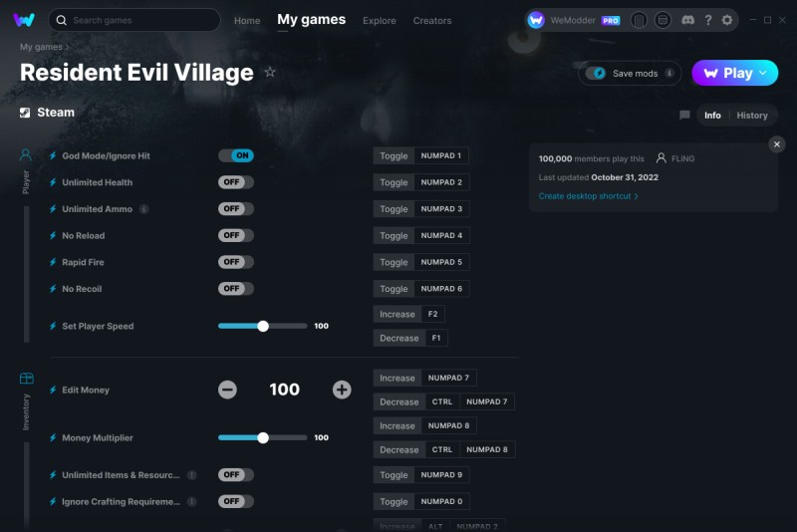Show info for Unlimited Items & Resources

point(191,475)
